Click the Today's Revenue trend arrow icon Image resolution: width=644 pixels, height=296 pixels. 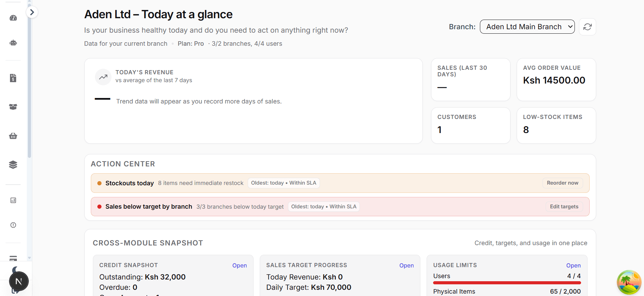point(103,77)
